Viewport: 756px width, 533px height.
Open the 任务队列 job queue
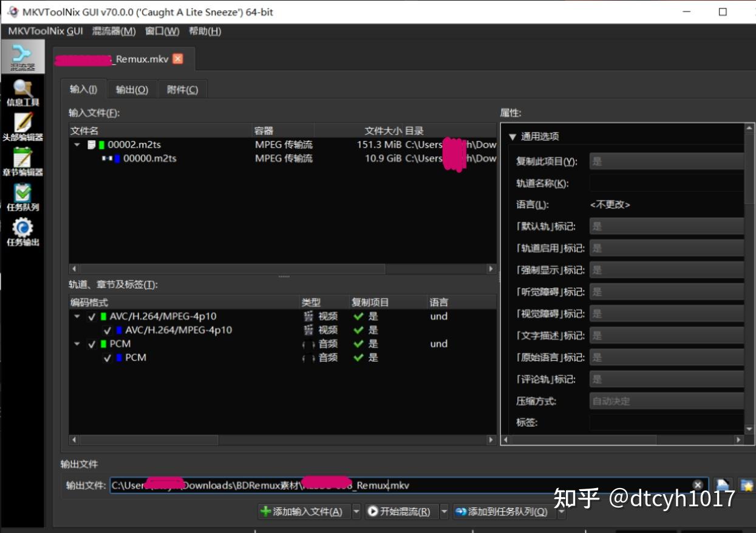(x=22, y=197)
